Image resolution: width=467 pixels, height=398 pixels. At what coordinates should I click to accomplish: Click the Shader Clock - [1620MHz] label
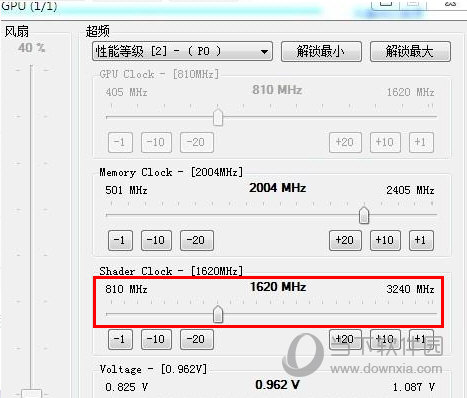coord(171,271)
